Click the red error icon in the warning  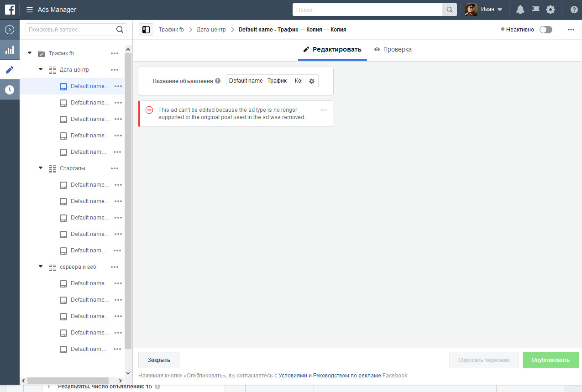coord(149,110)
